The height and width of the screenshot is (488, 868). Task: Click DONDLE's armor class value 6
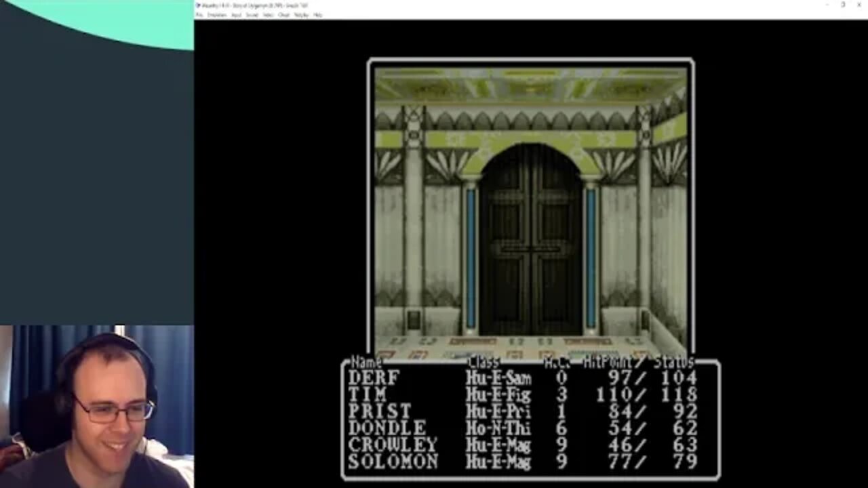point(561,429)
